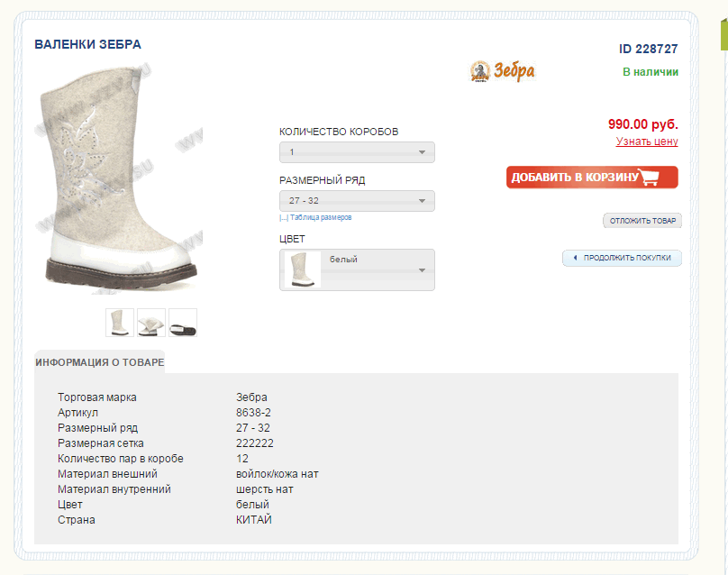This screenshot has height=575, width=728.
Task: Click the boot preview inside the Цвет selector
Action: pyautogui.click(x=303, y=270)
